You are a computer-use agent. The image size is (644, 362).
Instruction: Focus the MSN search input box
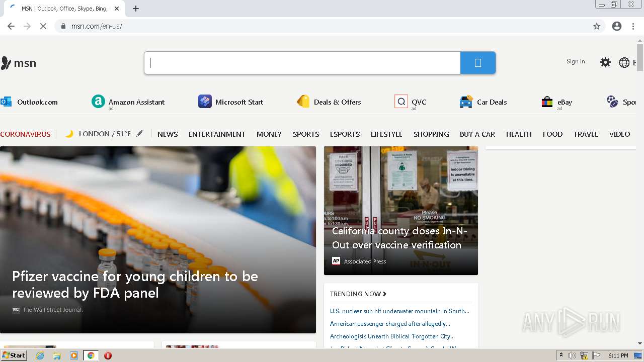(302, 63)
